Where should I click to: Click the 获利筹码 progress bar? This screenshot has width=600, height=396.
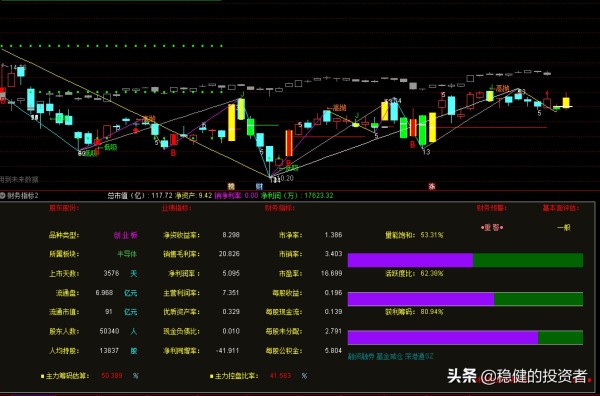(465, 337)
